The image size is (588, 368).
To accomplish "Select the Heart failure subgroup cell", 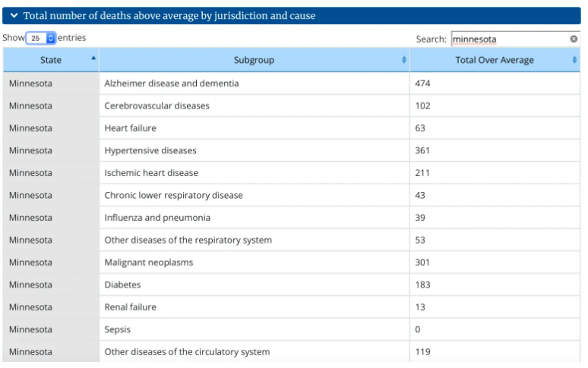I will pyautogui.click(x=254, y=128).
